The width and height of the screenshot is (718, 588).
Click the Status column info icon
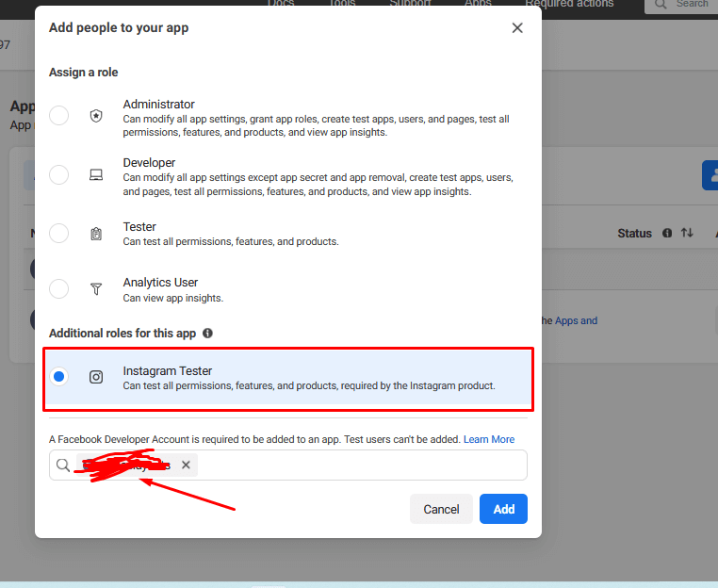coord(667,233)
